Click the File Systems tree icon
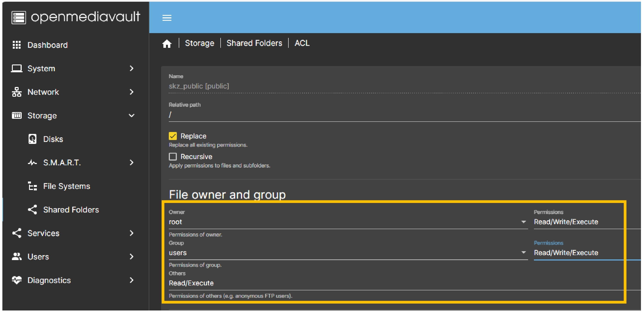644x312 pixels. [33, 186]
